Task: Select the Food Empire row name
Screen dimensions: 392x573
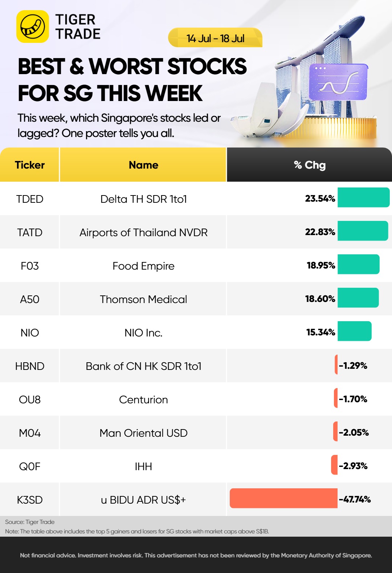Action: (143, 266)
